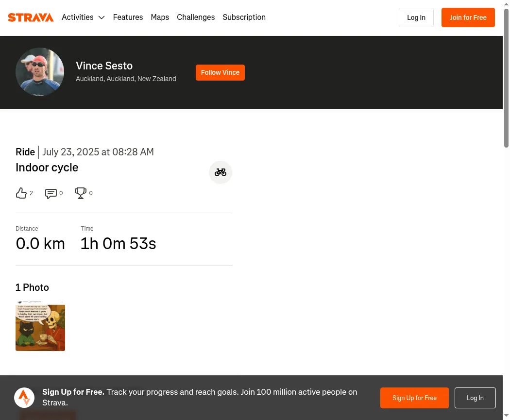510x420 pixels.
Task: Click the Join for Free button
Action: pos(468,17)
